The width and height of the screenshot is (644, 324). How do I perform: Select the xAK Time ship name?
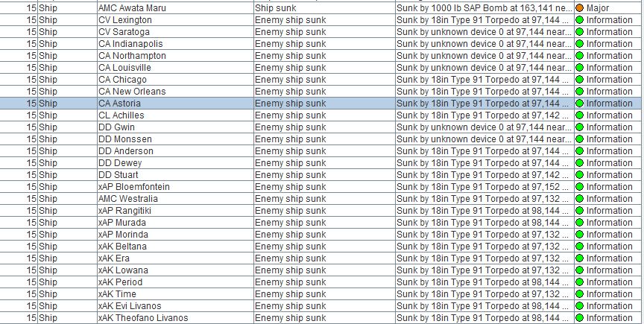(118, 293)
